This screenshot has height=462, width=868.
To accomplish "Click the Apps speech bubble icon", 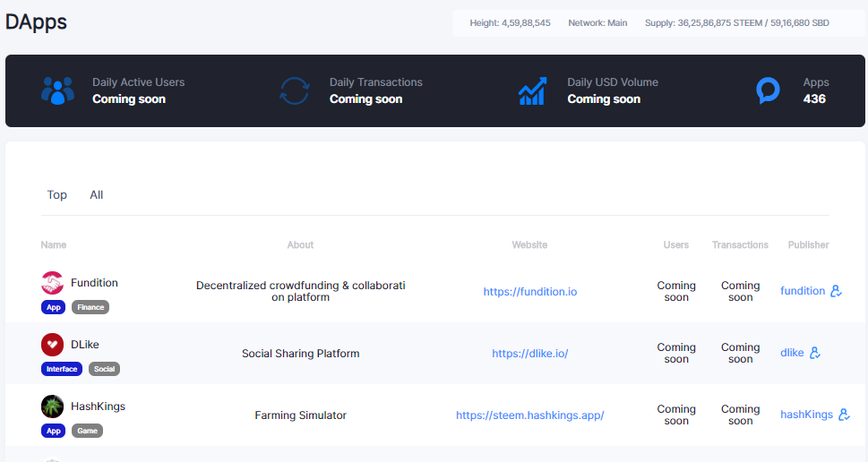I will pos(768,90).
